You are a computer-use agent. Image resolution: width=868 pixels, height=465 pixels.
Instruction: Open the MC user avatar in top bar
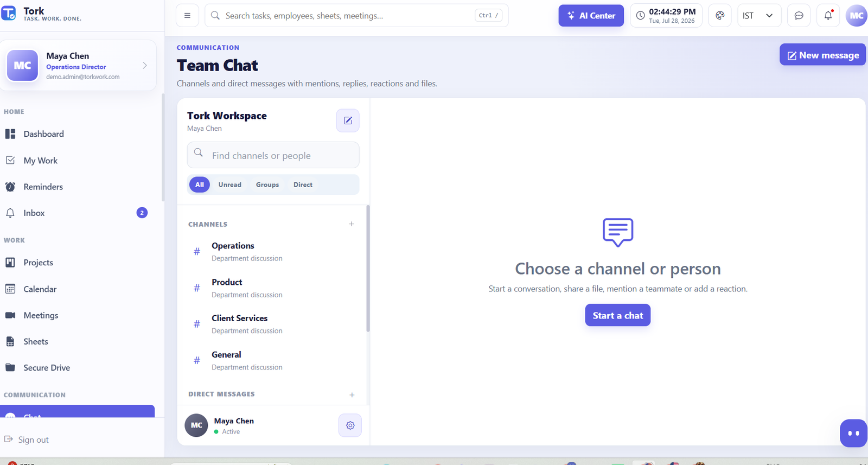(x=857, y=16)
